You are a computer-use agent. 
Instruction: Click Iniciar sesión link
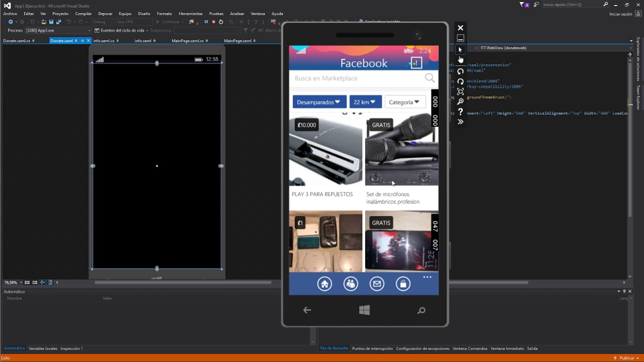tap(621, 14)
